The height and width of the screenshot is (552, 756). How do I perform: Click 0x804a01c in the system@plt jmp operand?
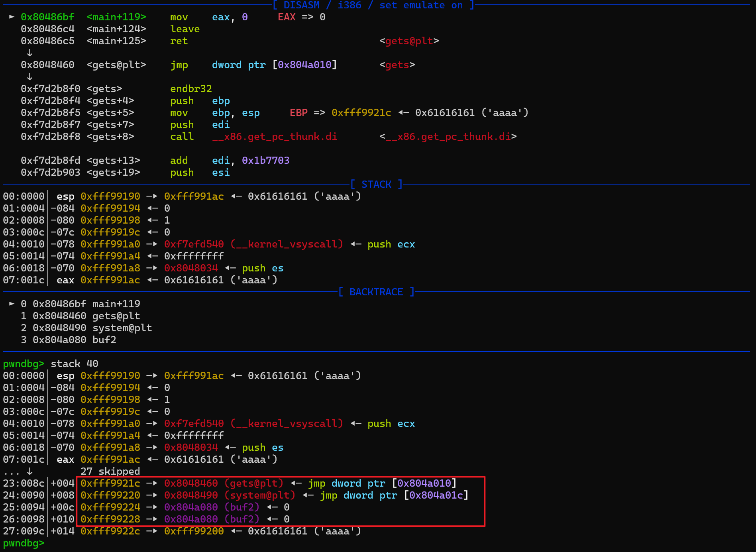(x=436, y=495)
